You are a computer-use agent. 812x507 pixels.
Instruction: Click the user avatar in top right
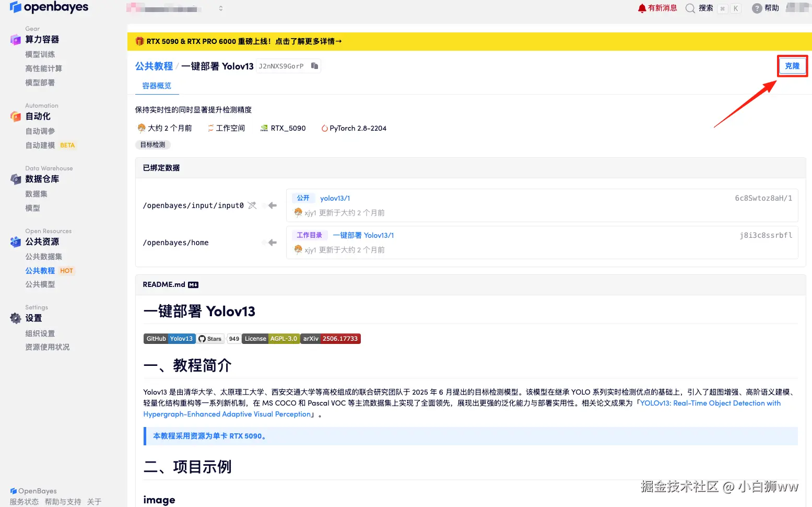(x=797, y=7)
